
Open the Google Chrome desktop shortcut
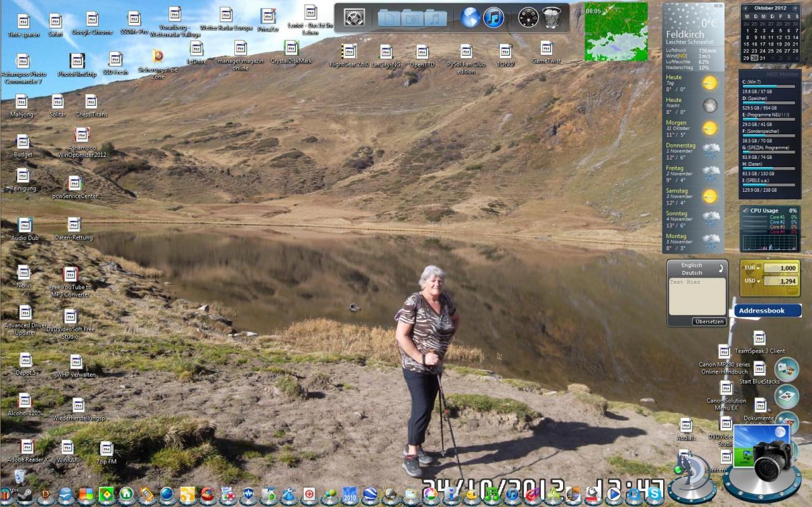[x=92, y=23]
